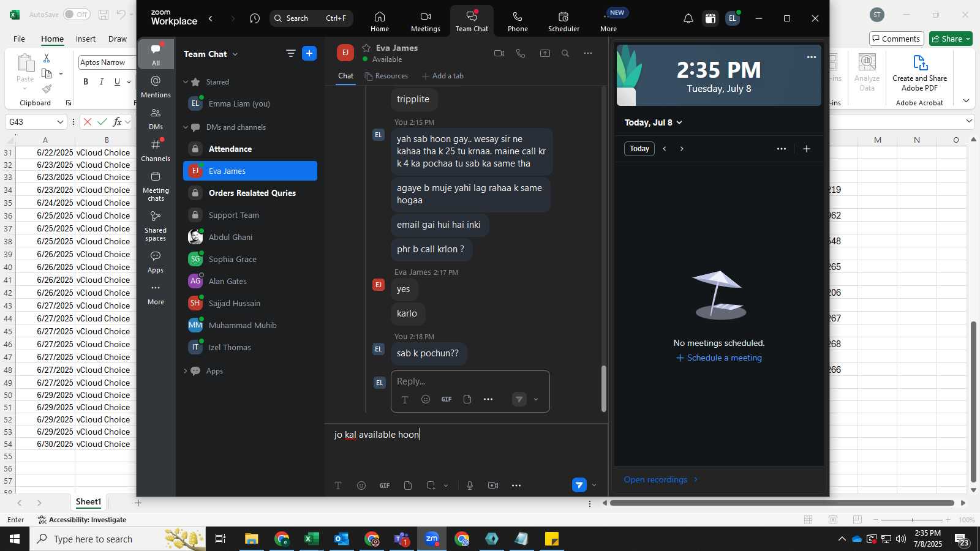Open the Channels sidebar section

[x=156, y=151]
